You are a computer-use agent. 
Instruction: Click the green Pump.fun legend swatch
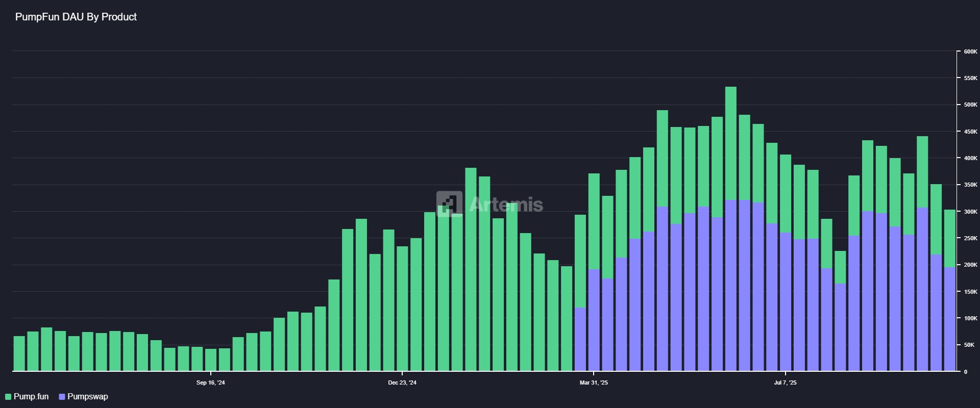pyautogui.click(x=8, y=397)
